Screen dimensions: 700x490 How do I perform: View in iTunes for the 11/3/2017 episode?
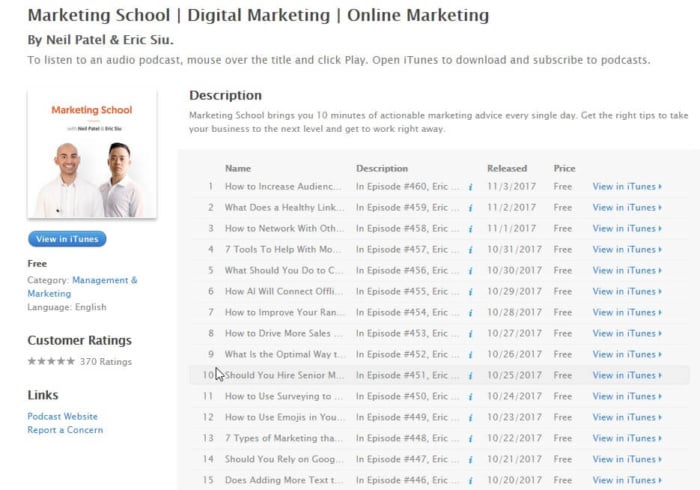coord(627,187)
